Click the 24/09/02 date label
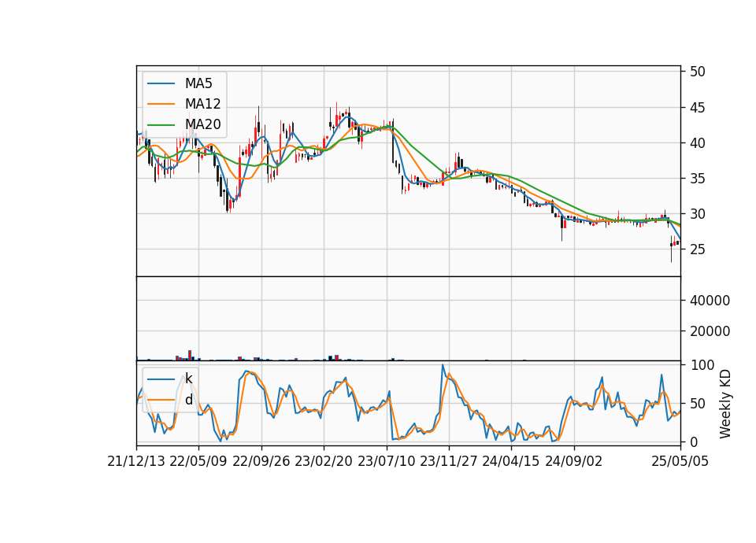756x543 pixels. [x=574, y=461]
